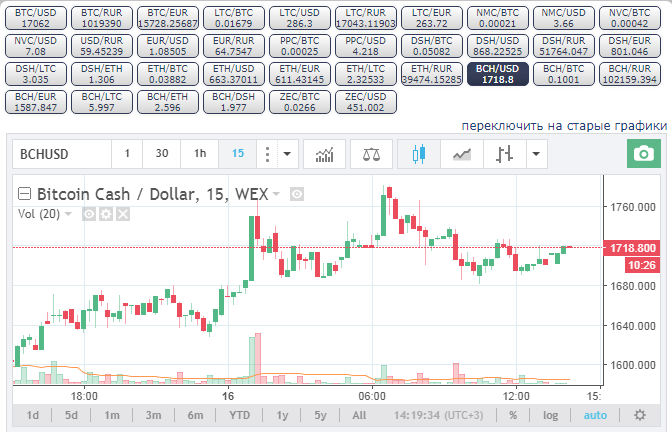This screenshot has height=432, width=672.
Task: Select the ETH/BTC pair button
Action: pos(168,74)
